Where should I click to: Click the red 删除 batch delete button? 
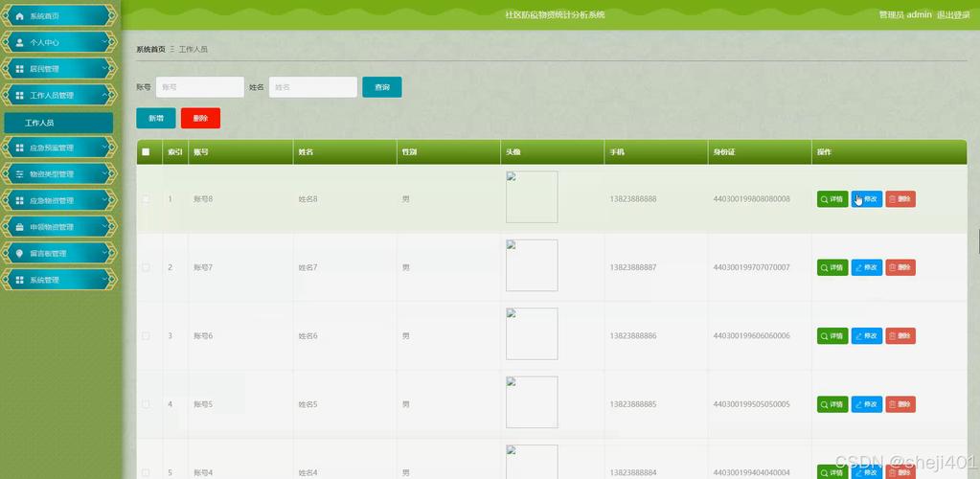coord(200,118)
